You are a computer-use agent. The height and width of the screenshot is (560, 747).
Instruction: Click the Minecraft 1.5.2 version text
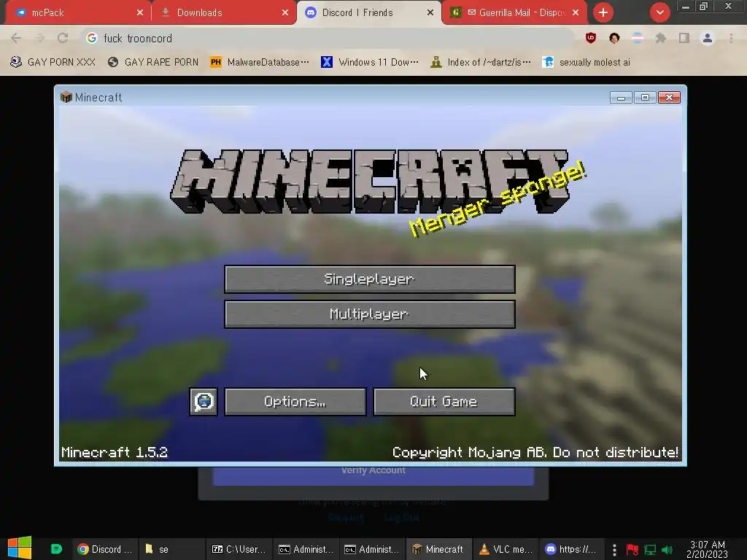(x=115, y=452)
